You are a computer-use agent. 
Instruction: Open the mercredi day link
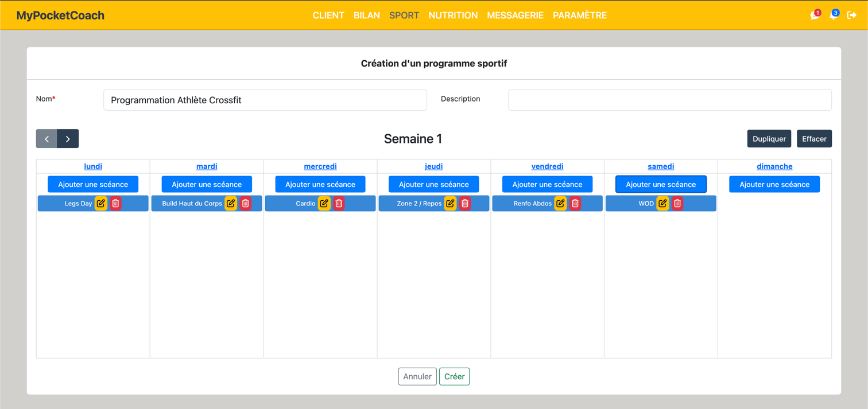click(x=320, y=166)
